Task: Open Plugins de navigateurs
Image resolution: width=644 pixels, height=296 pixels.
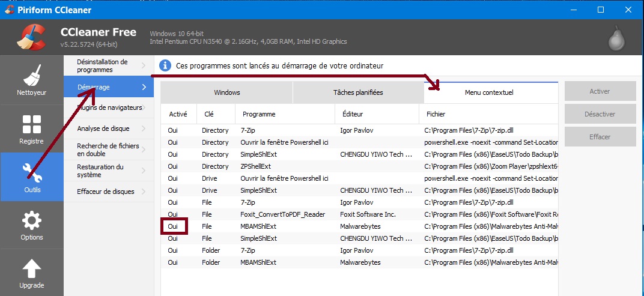Action: 109,107
